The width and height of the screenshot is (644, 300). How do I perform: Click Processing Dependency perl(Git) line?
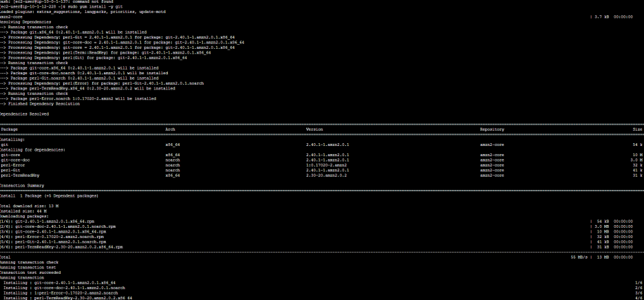(x=94, y=58)
